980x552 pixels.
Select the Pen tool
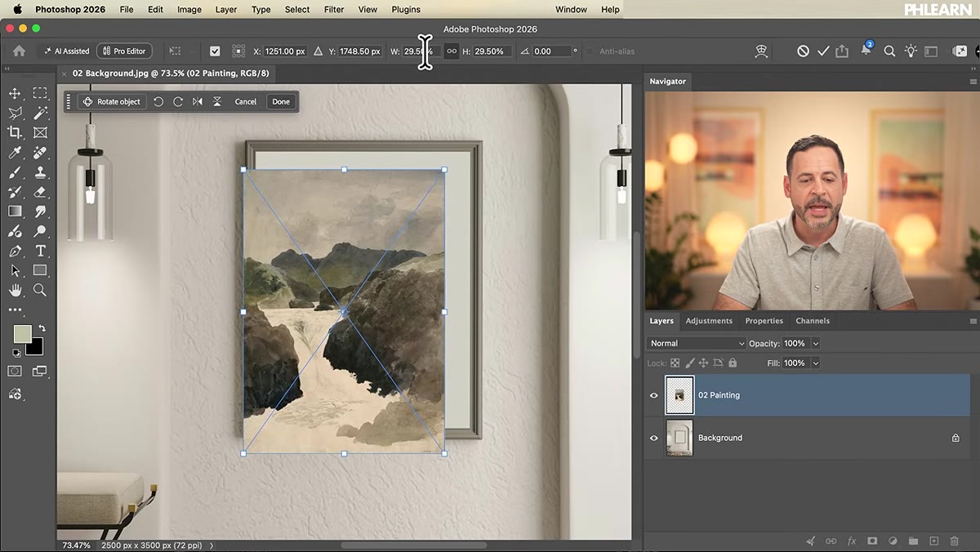click(15, 251)
